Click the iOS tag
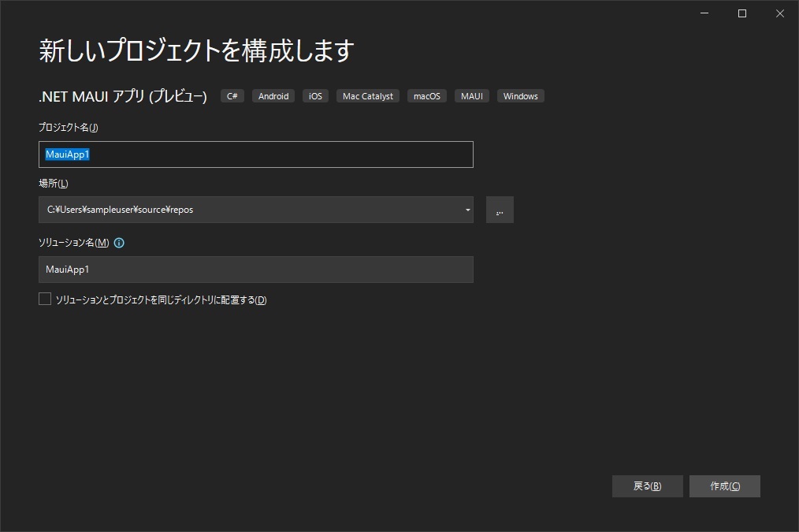The height and width of the screenshot is (532, 799). point(315,96)
